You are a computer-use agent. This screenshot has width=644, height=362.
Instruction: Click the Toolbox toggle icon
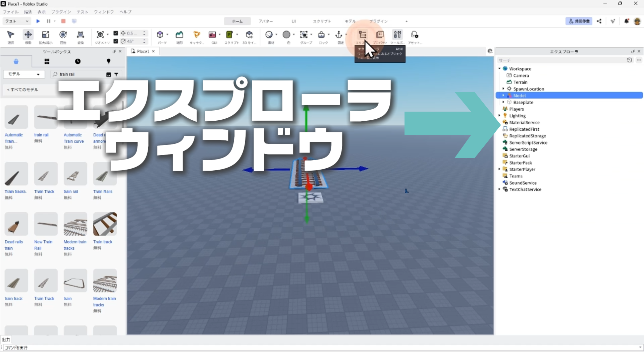click(397, 35)
